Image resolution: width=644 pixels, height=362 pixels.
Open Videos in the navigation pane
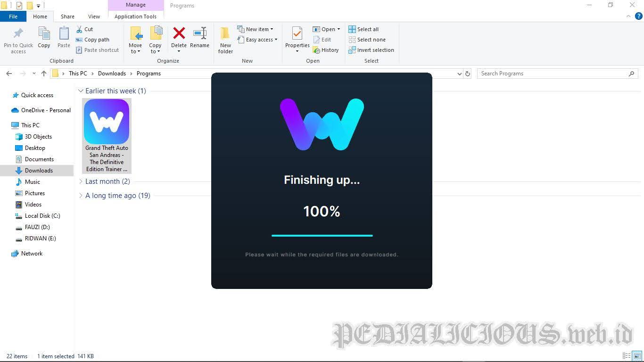(x=33, y=205)
